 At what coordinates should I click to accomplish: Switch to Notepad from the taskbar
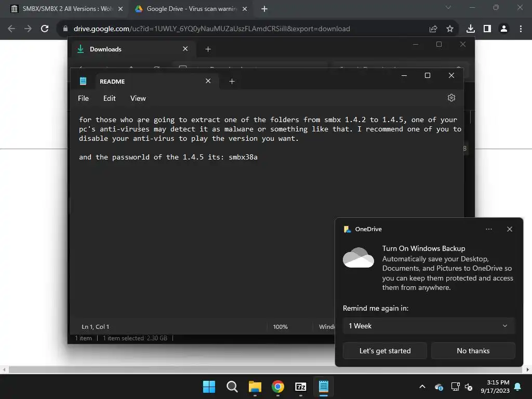[x=324, y=387]
